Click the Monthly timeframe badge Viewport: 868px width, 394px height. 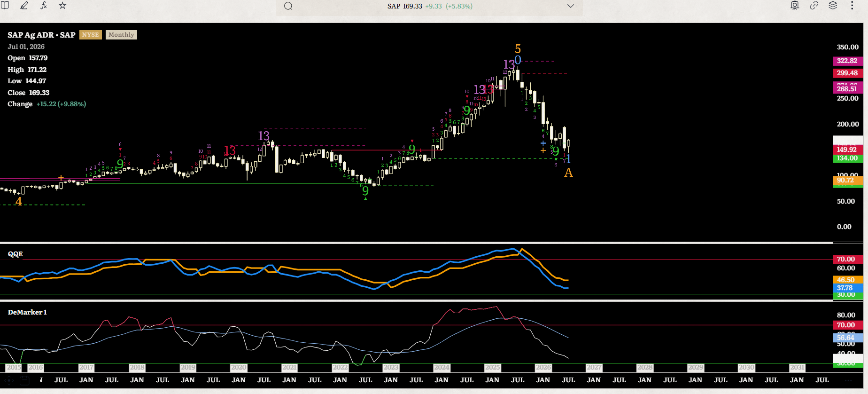coord(121,35)
